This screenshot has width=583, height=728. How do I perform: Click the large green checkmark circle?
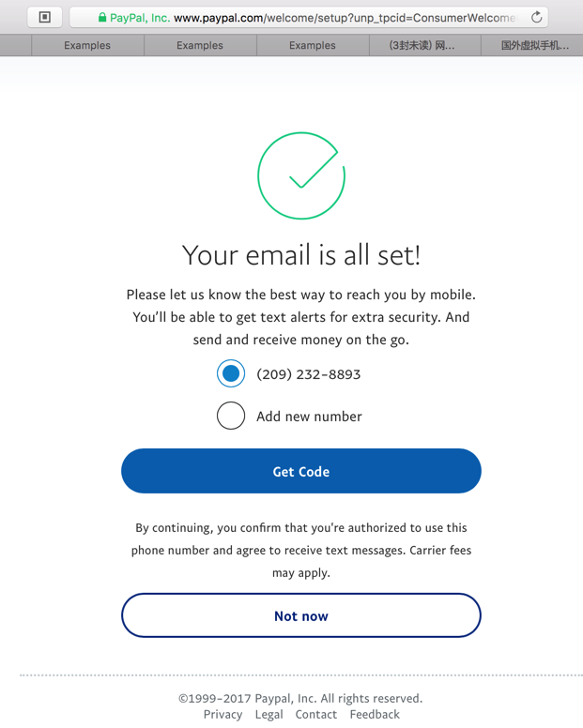[x=301, y=175]
